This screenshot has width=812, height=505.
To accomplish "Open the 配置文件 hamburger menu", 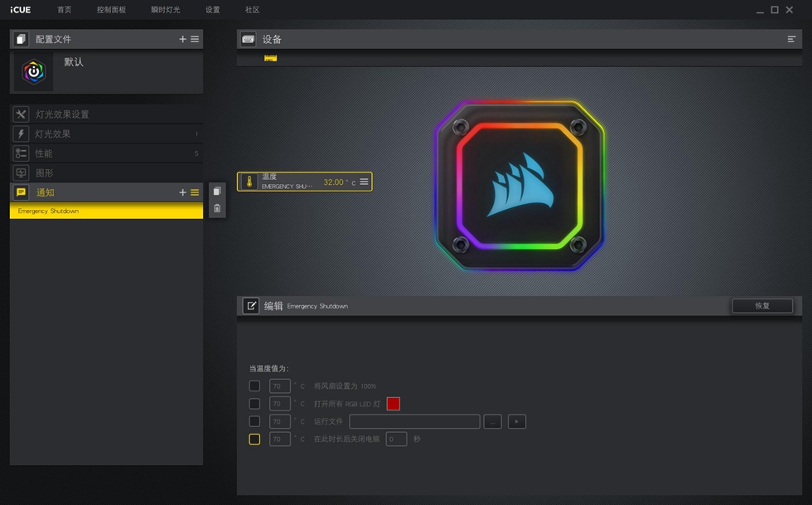I will point(195,39).
